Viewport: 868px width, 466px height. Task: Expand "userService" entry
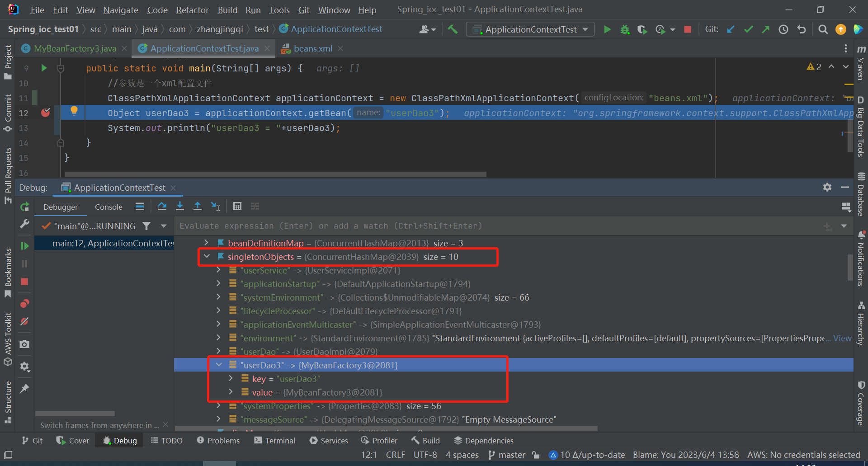[x=218, y=270]
